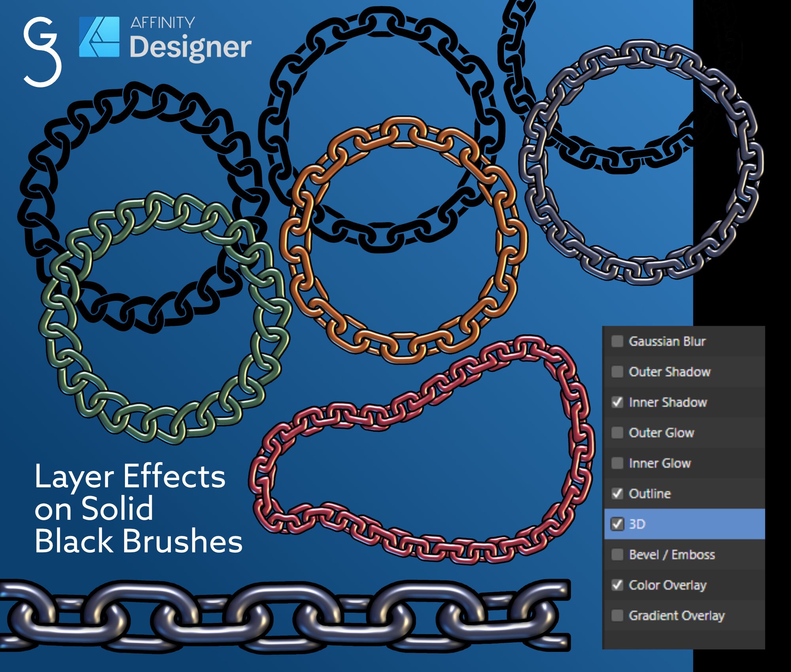This screenshot has width=791, height=672.
Task: Select the Color Overlay effect label
Action: pyautogui.click(x=668, y=585)
